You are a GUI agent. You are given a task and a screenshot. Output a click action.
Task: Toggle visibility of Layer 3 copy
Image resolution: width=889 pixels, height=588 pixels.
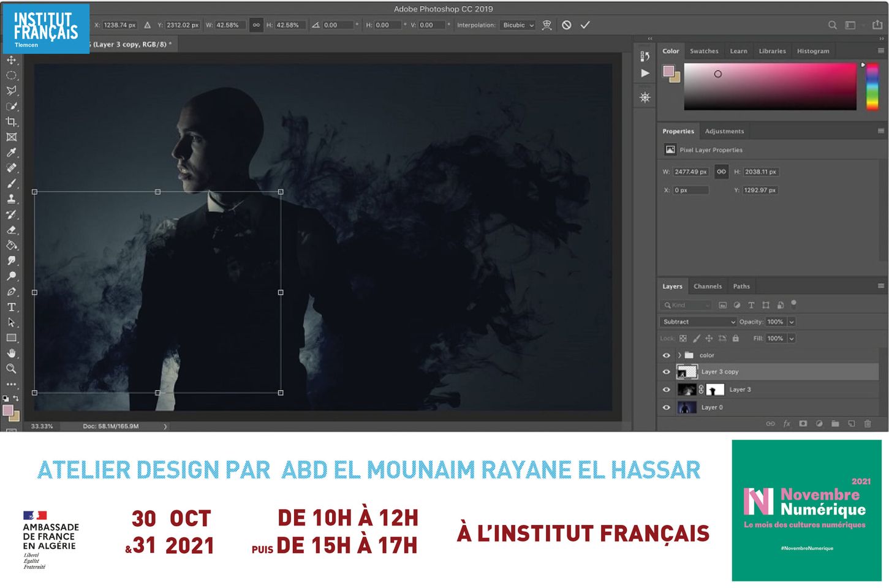[x=667, y=372]
